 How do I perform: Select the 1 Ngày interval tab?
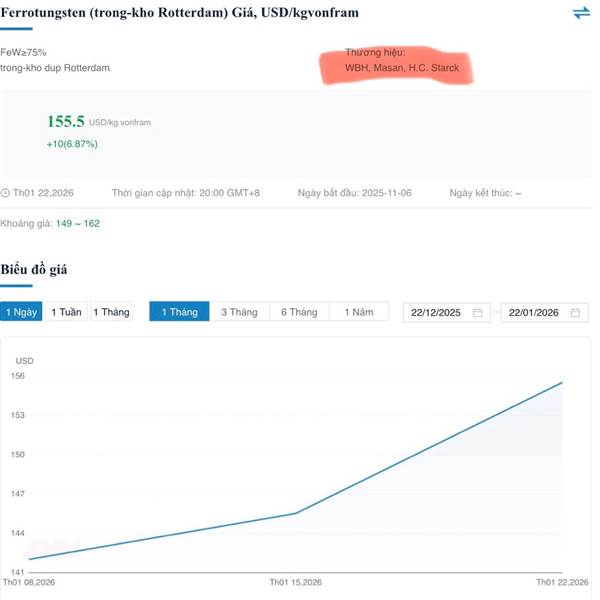(21, 312)
